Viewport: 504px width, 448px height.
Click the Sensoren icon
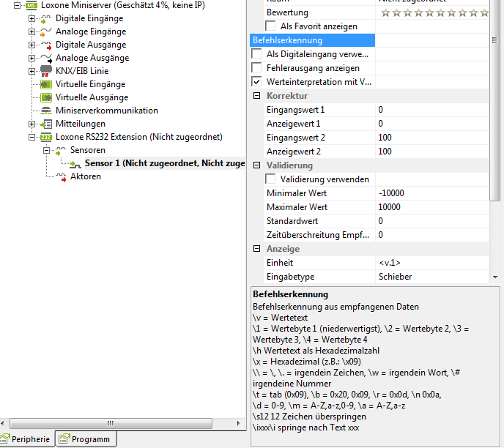click(60, 151)
